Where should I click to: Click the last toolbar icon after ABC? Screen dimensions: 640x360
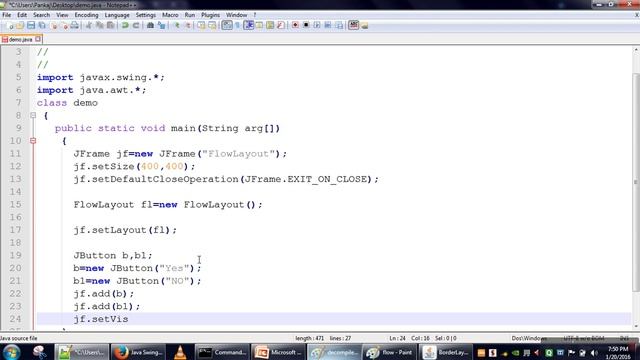pyautogui.click(x=364, y=26)
